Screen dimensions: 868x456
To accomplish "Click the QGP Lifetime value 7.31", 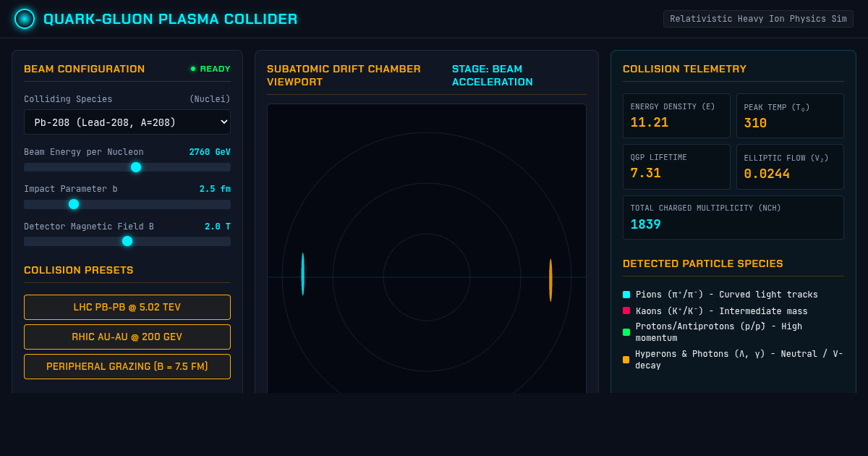I will click(x=645, y=173).
